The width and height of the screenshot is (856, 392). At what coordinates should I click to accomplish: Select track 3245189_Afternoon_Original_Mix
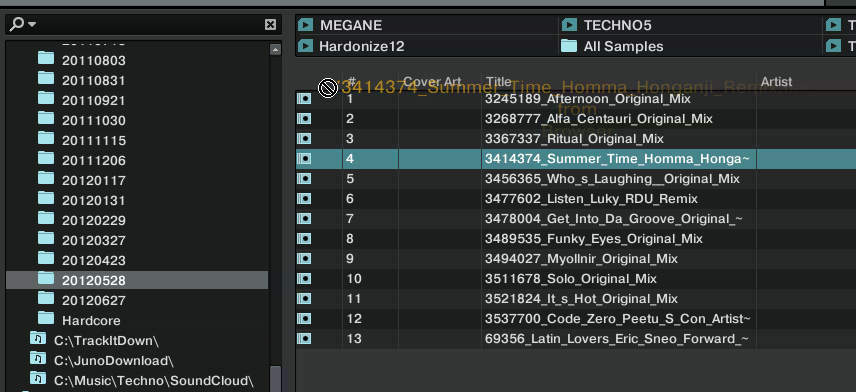coord(587,99)
